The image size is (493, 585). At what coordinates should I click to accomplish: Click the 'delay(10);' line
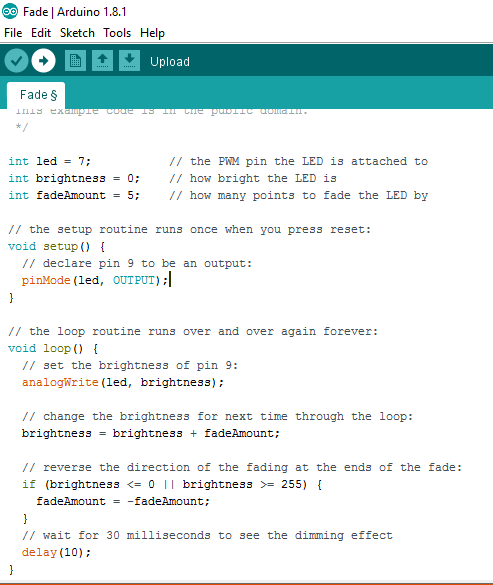(56, 552)
